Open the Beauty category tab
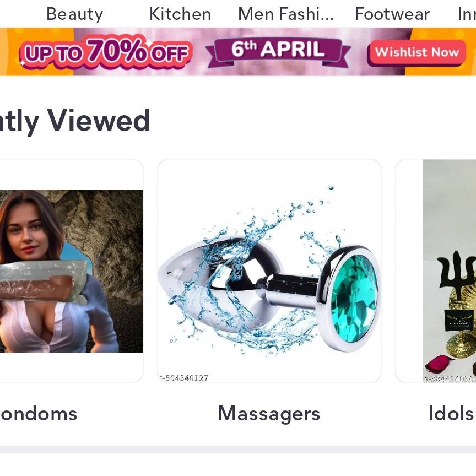This screenshot has width=476, height=476. pyautogui.click(x=75, y=14)
